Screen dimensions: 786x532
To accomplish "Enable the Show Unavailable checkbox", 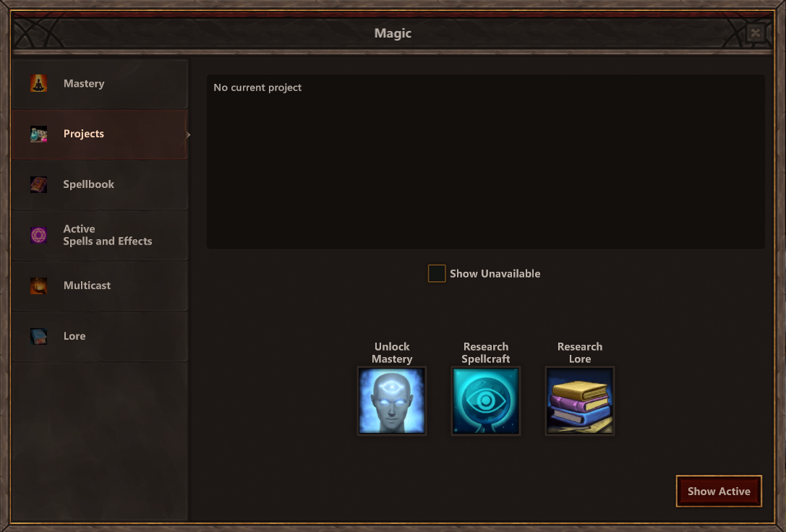I will click(x=437, y=273).
